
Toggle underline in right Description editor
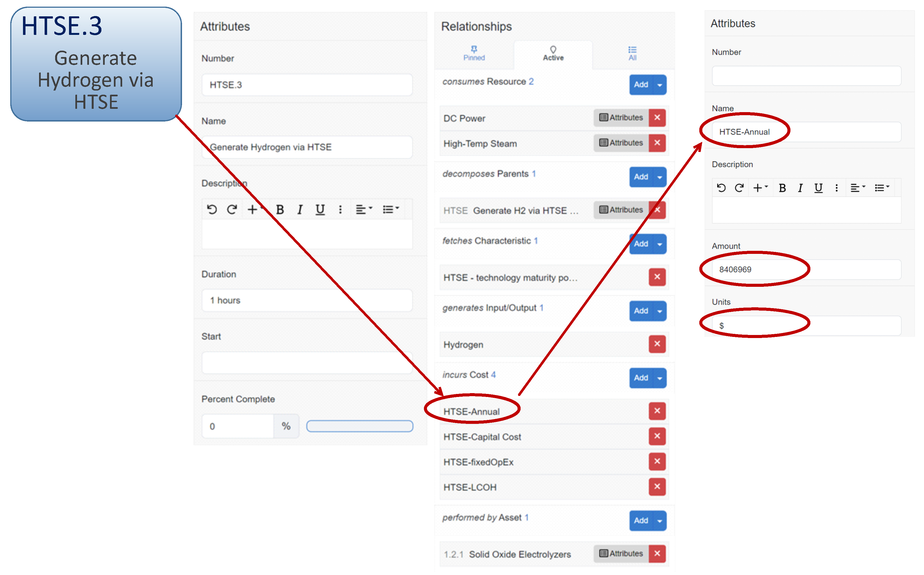(818, 188)
